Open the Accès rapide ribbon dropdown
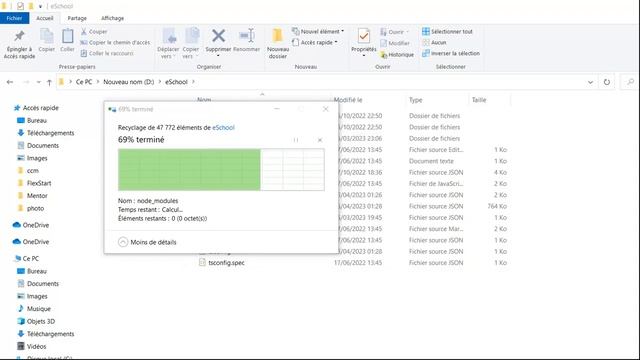The width and height of the screenshot is (640, 360). [315, 42]
